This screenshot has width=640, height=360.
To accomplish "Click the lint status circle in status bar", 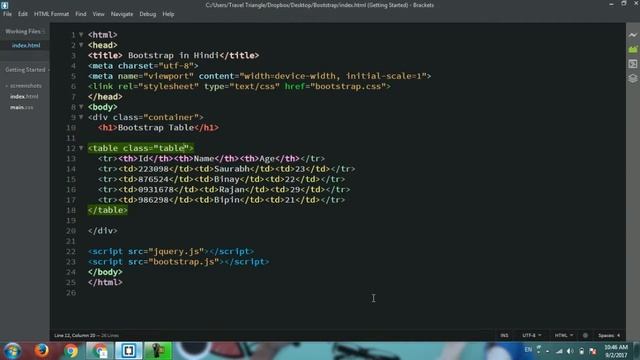I will coord(585,336).
